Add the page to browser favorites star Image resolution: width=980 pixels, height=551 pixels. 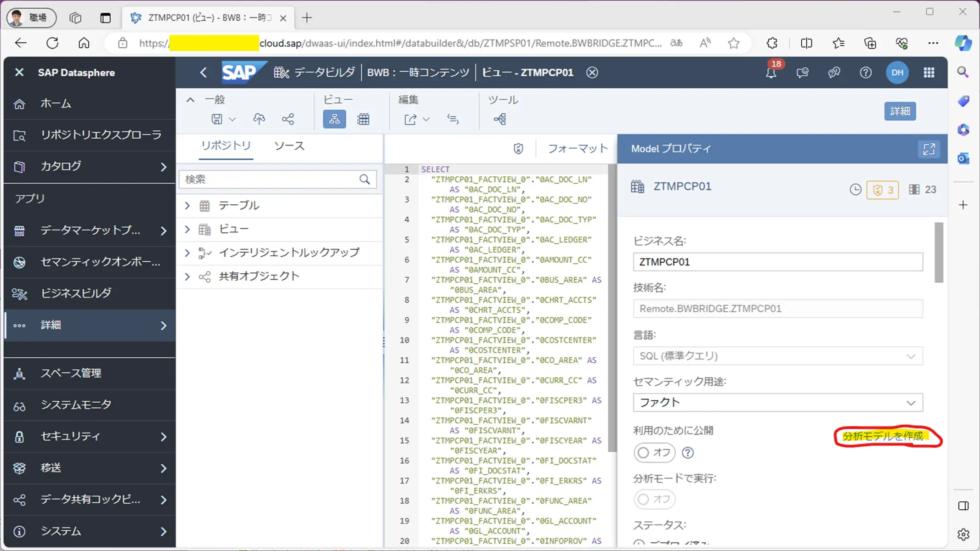[x=734, y=43]
